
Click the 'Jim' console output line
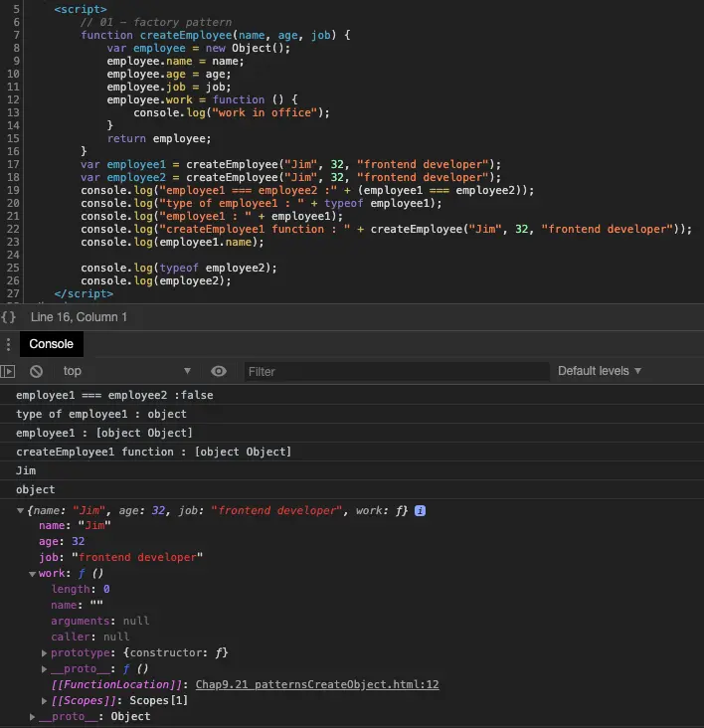point(26,470)
